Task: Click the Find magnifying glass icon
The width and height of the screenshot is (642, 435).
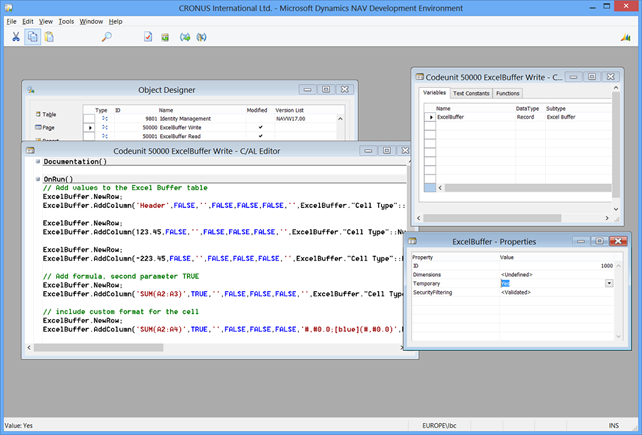Action: (x=106, y=37)
